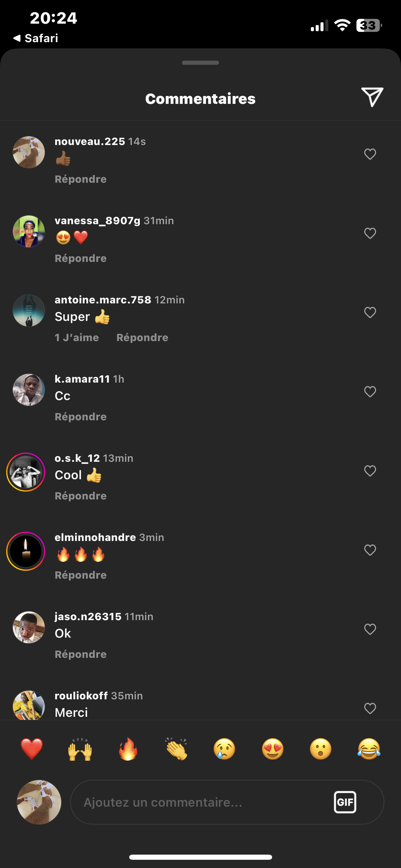Like vanessa_8907g's comment with heart
The height and width of the screenshot is (868, 401).
click(370, 233)
